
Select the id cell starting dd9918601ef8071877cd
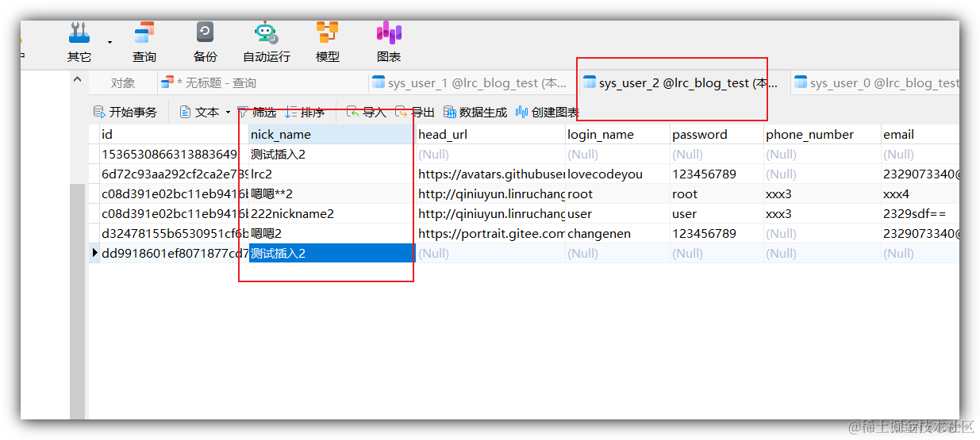coord(173,253)
